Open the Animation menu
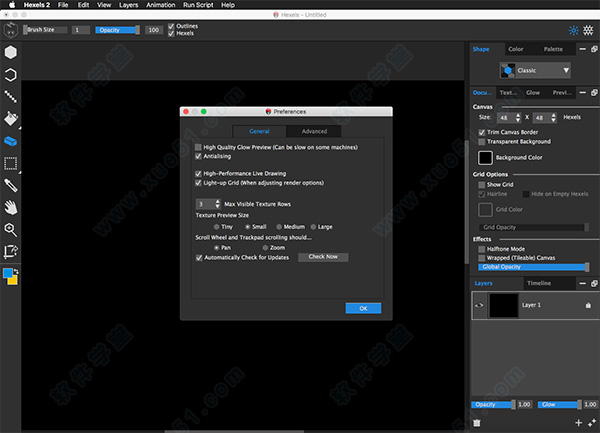Image resolution: width=600 pixels, height=433 pixels. point(161,5)
